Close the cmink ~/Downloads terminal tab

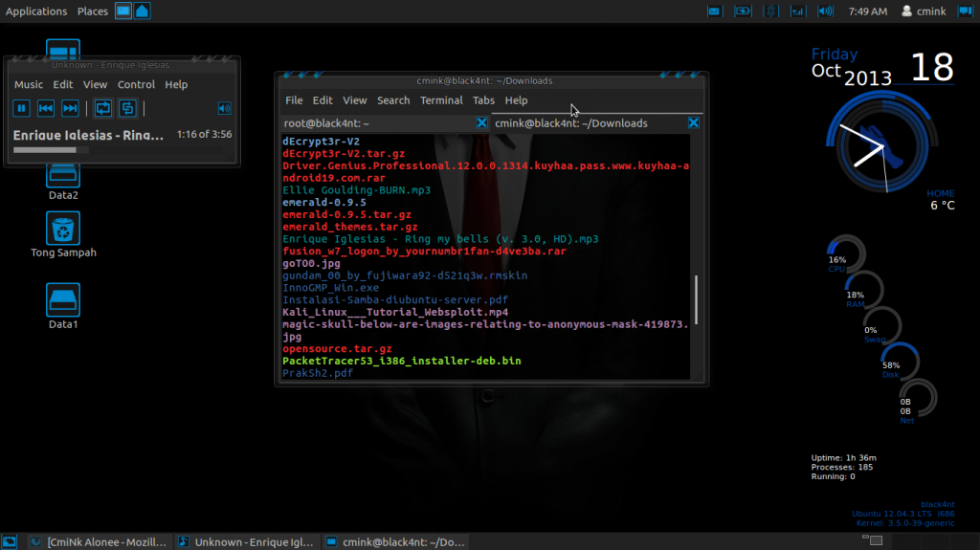[x=694, y=123]
